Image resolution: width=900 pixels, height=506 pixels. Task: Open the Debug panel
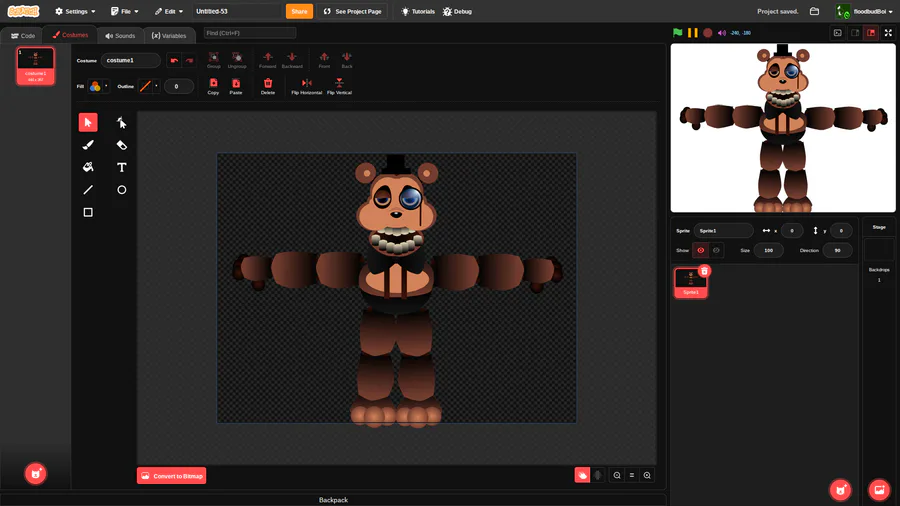[457, 11]
